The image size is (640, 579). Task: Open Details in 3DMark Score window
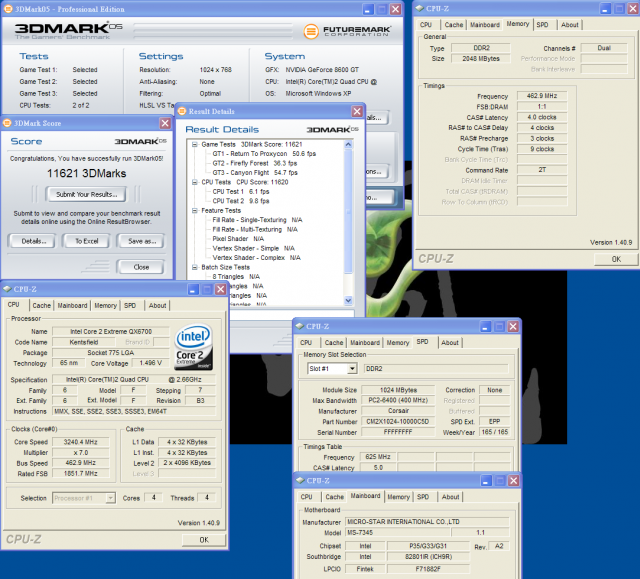pyautogui.click(x=33, y=241)
